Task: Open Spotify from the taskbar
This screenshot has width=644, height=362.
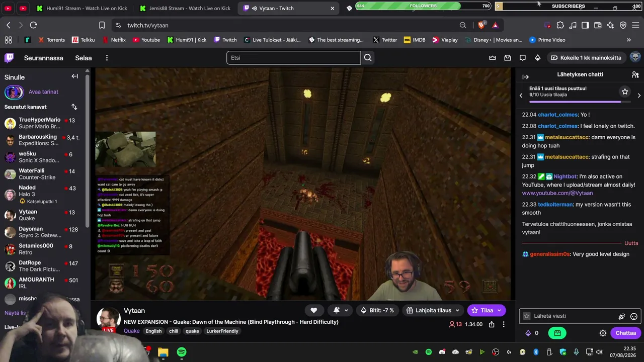Action: (182, 352)
